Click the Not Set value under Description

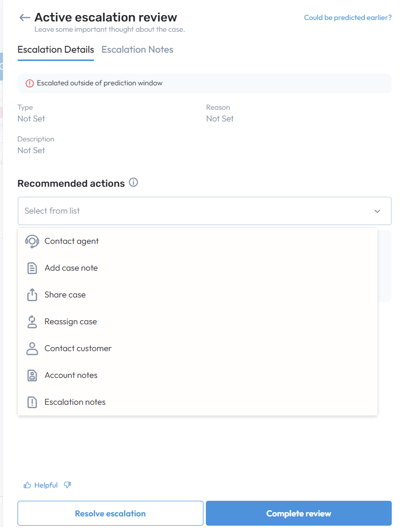(31, 150)
